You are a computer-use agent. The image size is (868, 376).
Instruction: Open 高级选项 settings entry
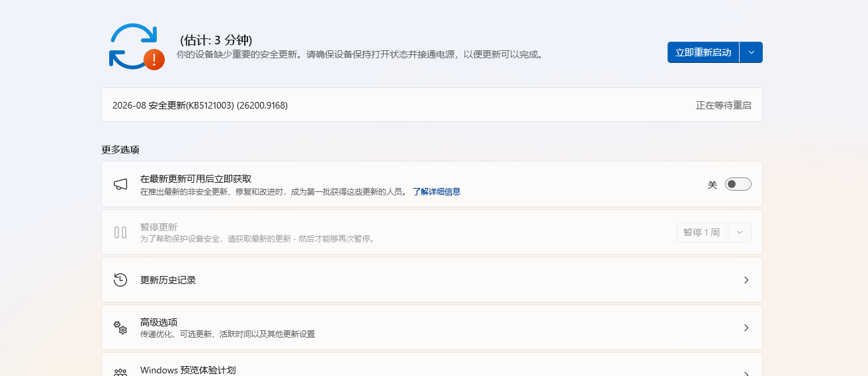pos(432,328)
